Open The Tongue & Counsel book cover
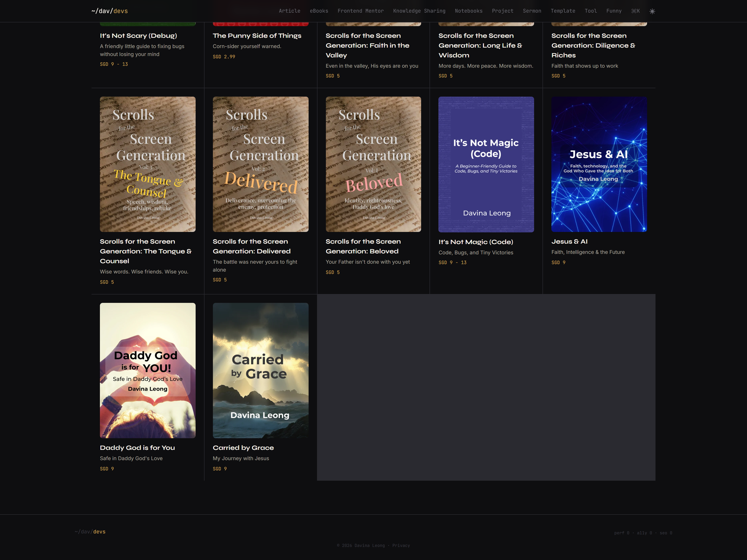Image resolution: width=747 pixels, height=560 pixels. pyautogui.click(x=148, y=164)
